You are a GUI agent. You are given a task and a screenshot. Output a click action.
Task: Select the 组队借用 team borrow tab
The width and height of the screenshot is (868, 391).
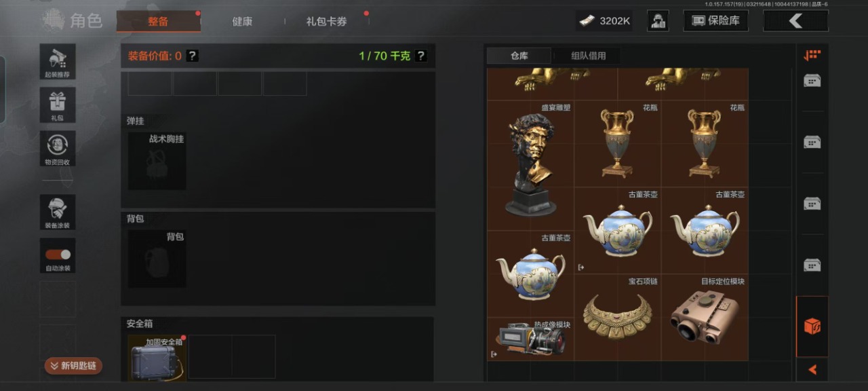[589, 56]
